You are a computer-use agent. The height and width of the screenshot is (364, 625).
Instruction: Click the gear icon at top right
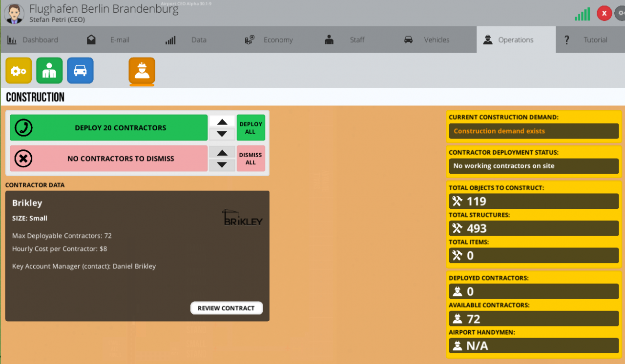click(620, 14)
